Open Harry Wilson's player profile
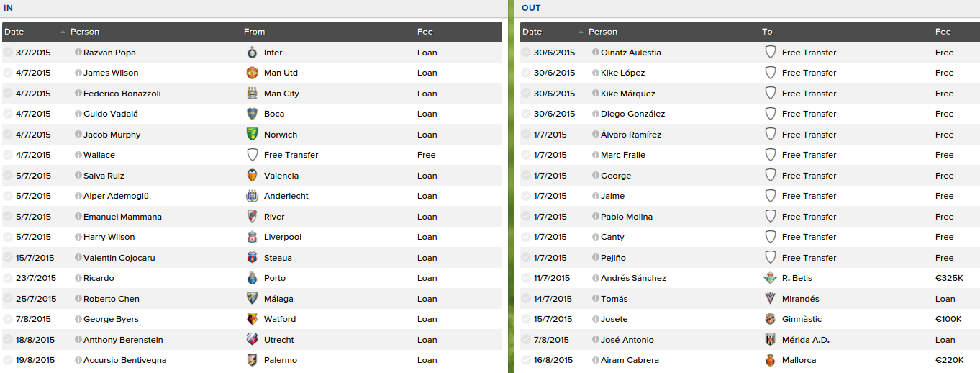 [109, 237]
